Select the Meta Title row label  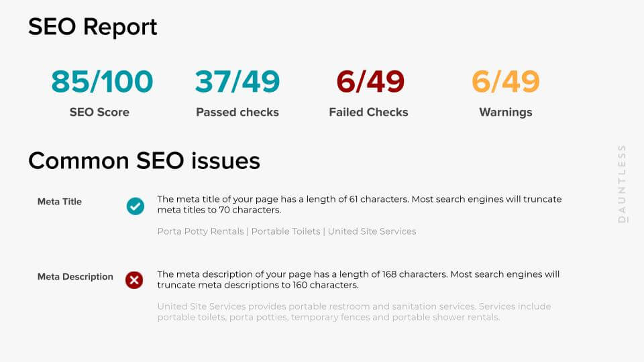[x=60, y=201]
